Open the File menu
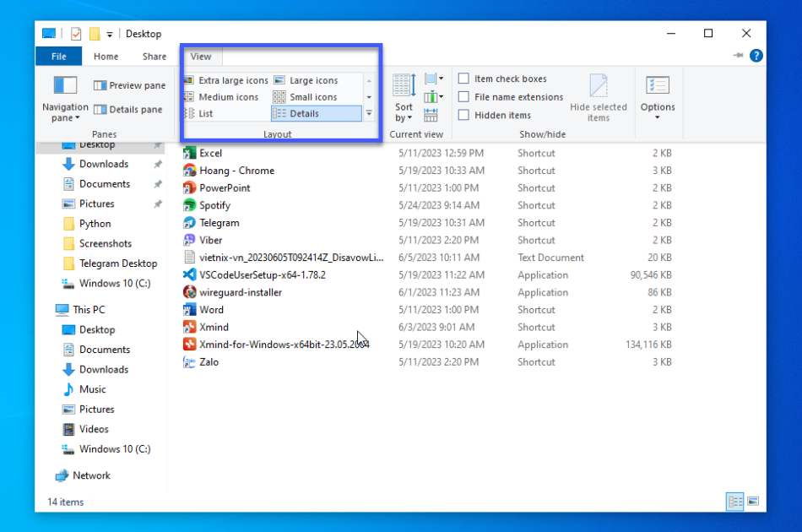Viewport: 802px width, 532px height. tap(57, 56)
